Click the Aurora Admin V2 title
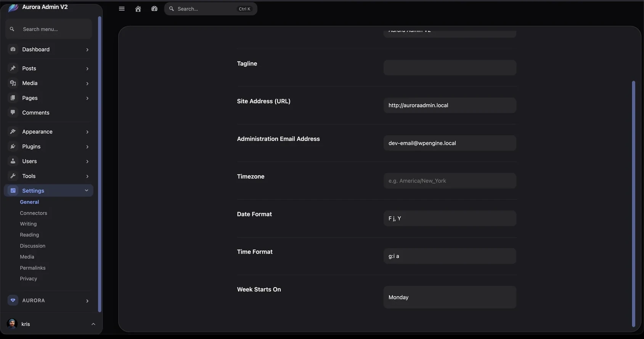Image resolution: width=644 pixels, height=339 pixels. (x=45, y=7)
